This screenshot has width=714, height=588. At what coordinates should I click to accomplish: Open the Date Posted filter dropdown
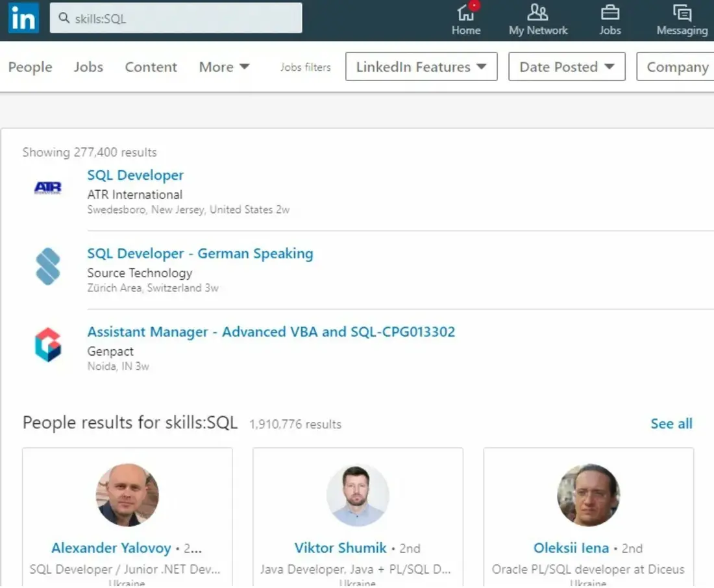(x=567, y=66)
